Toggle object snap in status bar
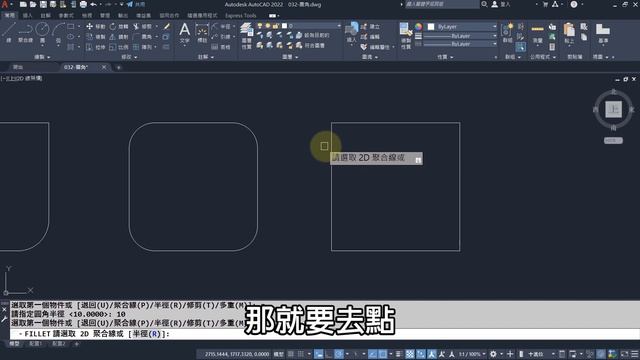This screenshot has height=360, width=640. [382, 354]
